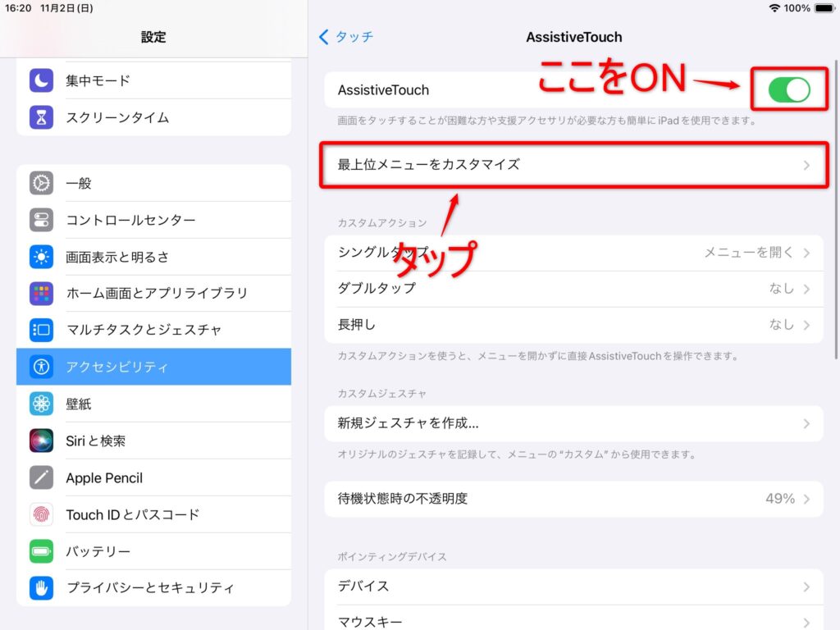840x630 pixels.
Task: Open ダブルタップ action chevron
Action: pyautogui.click(x=806, y=289)
